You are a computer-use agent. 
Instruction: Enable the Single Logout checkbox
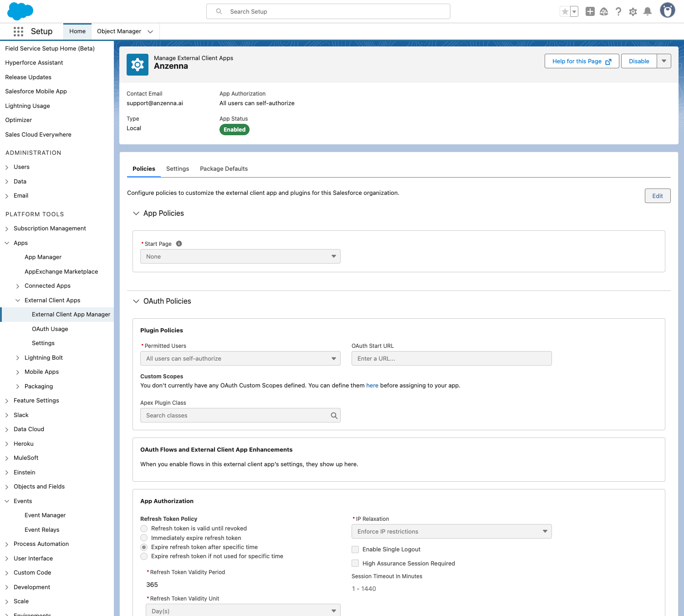pos(355,550)
